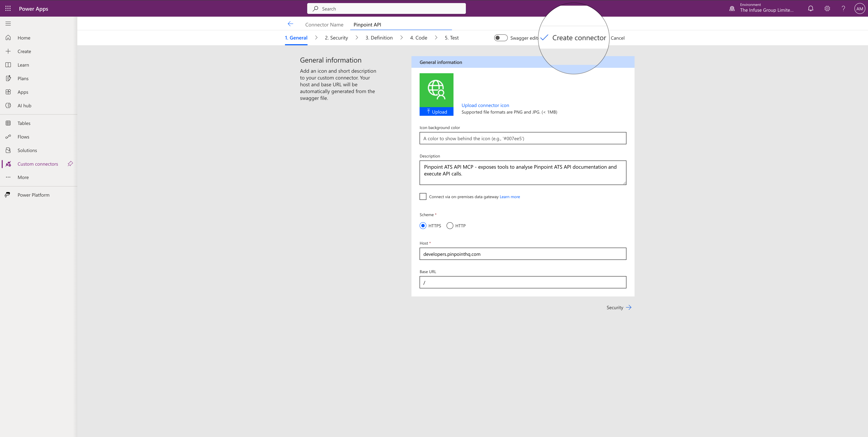Click the Base URL input field
The height and width of the screenshot is (437, 868).
tap(523, 282)
